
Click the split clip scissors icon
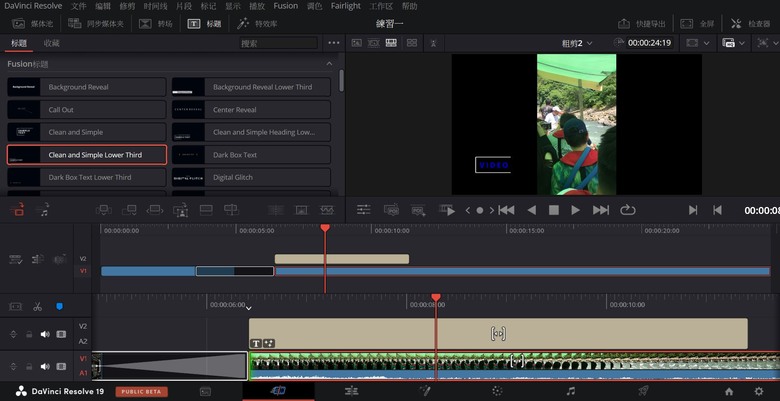[37, 306]
